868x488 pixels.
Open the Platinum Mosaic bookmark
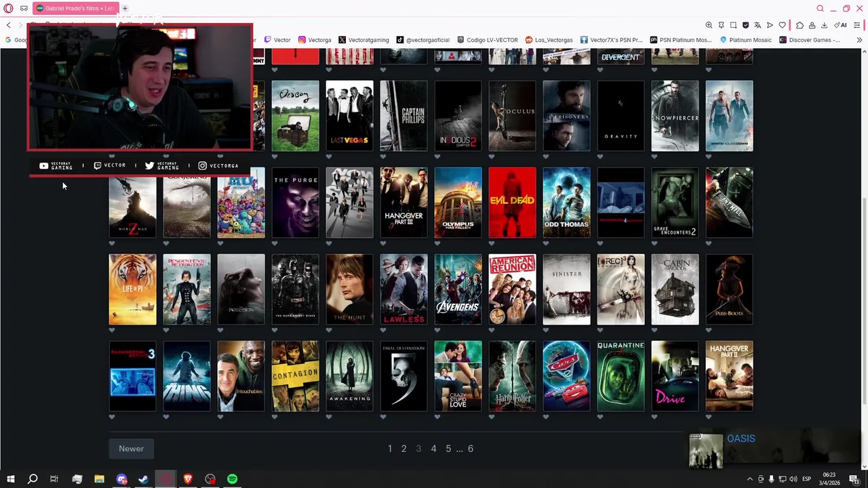pyautogui.click(x=745, y=40)
